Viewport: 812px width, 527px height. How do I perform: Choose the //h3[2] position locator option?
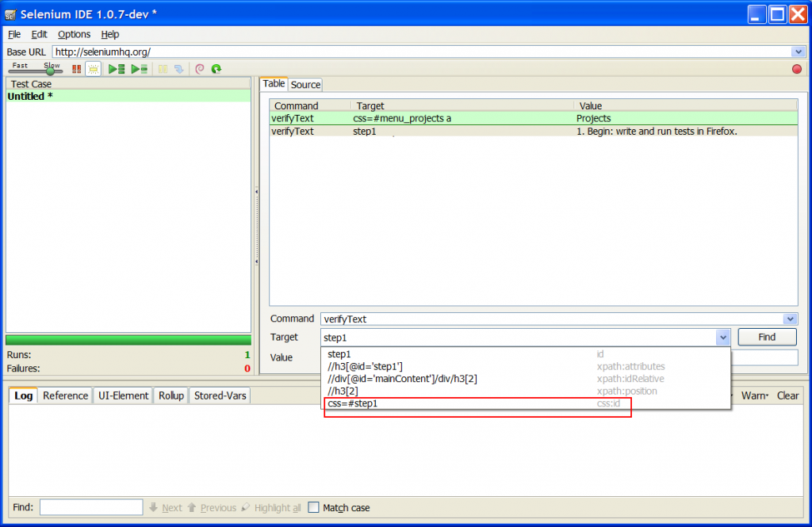click(526, 391)
